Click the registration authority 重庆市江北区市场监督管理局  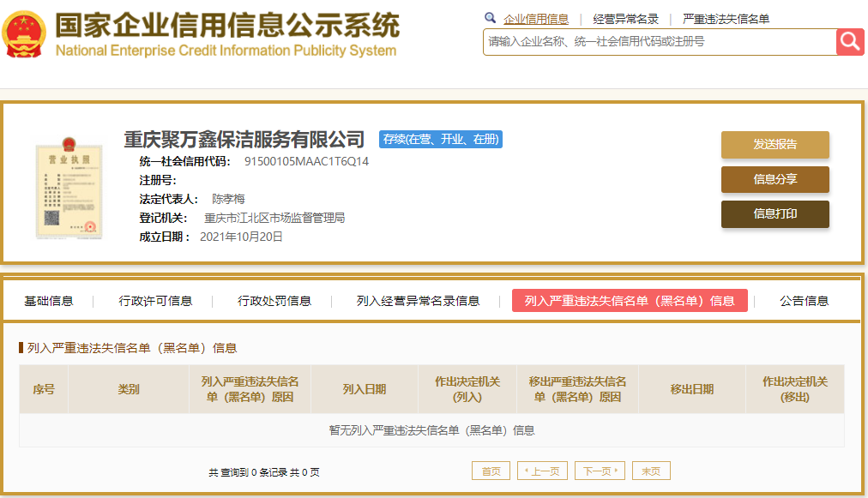pos(274,218)
